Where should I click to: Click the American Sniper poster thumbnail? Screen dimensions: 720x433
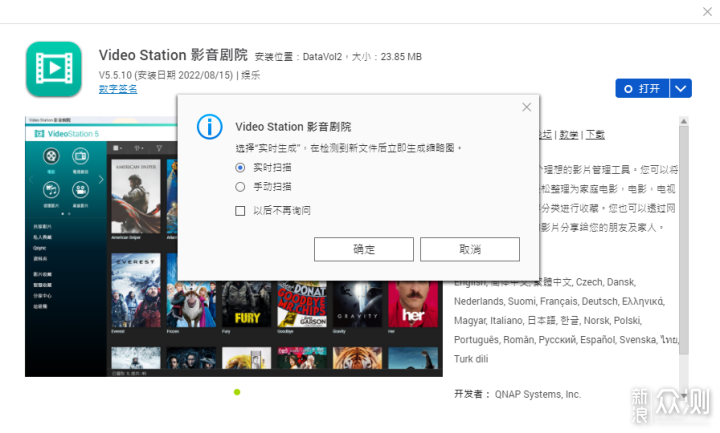point(136,197)
